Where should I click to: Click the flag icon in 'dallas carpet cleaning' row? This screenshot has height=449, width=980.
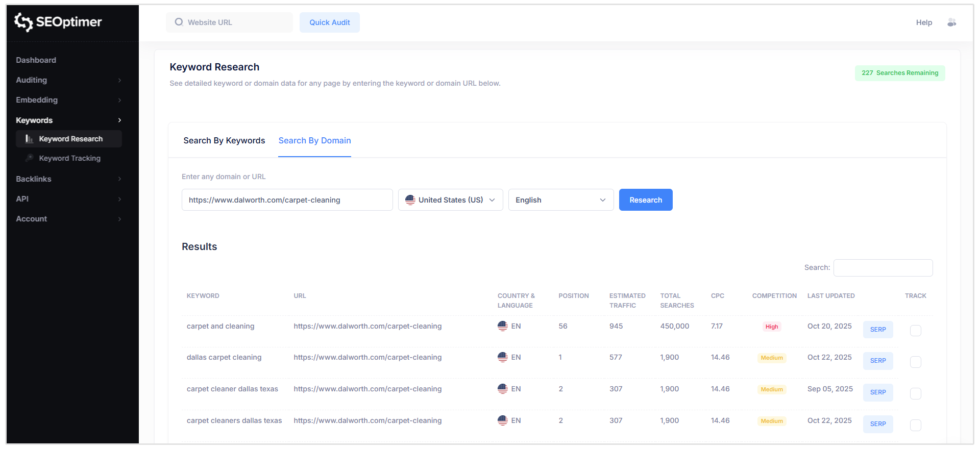(x=502, y=357)
